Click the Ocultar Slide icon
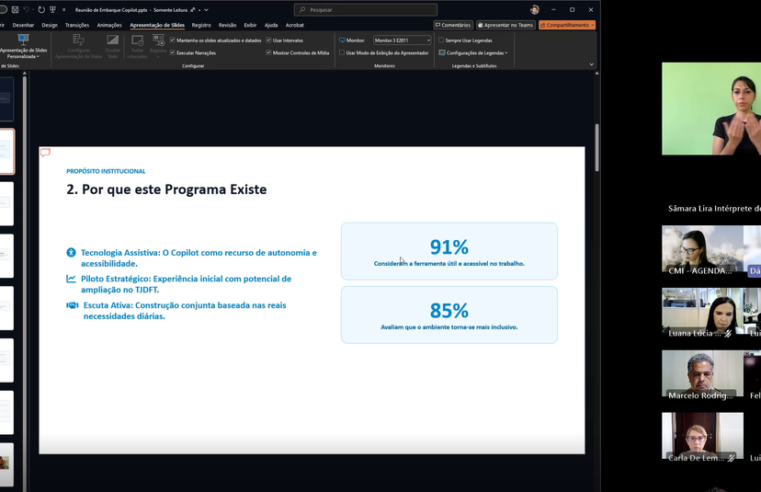Viewport: 761px width, 492px height. click(113, 40)
